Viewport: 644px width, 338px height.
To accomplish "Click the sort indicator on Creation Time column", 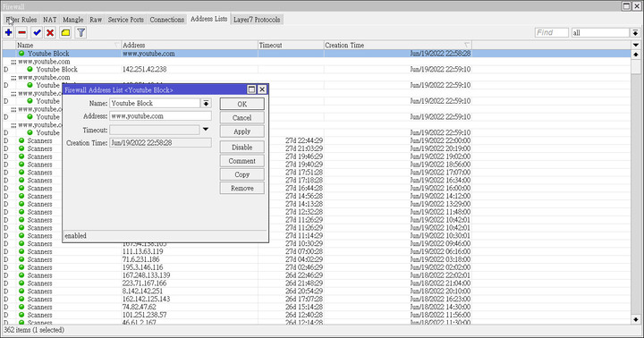I will coord(467,45).
